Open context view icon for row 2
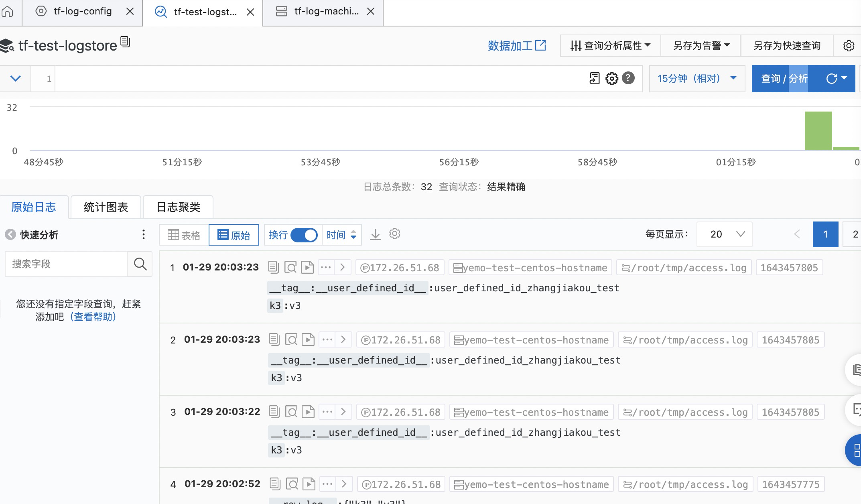 (x=291, y=340)
